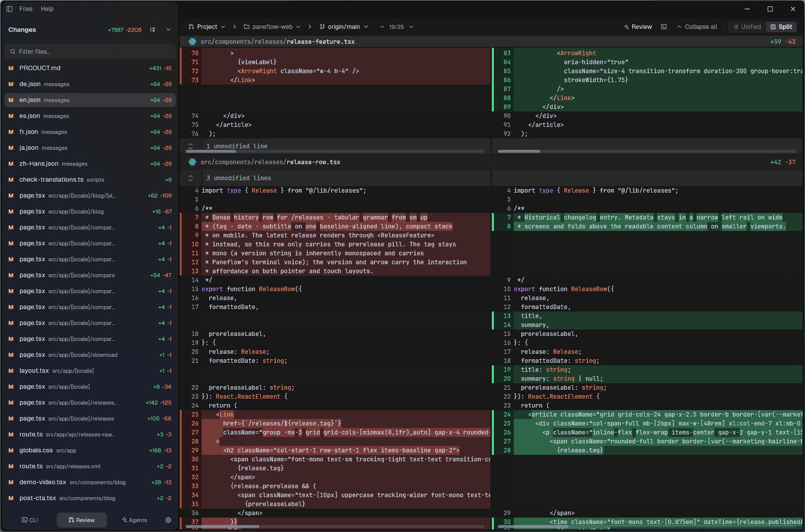This screenshot has height=532, width=805.
Task: Open globals.css in src/app
Action: tap(90, 450)
